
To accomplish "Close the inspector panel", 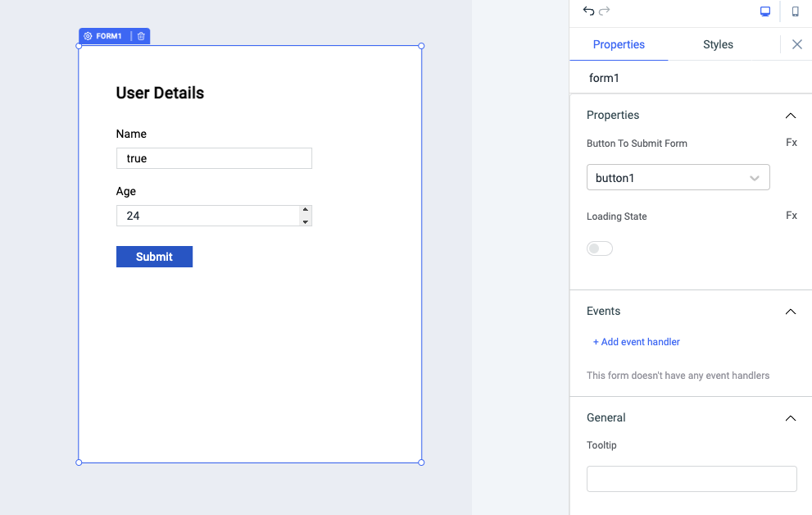I will click(796, 44).
